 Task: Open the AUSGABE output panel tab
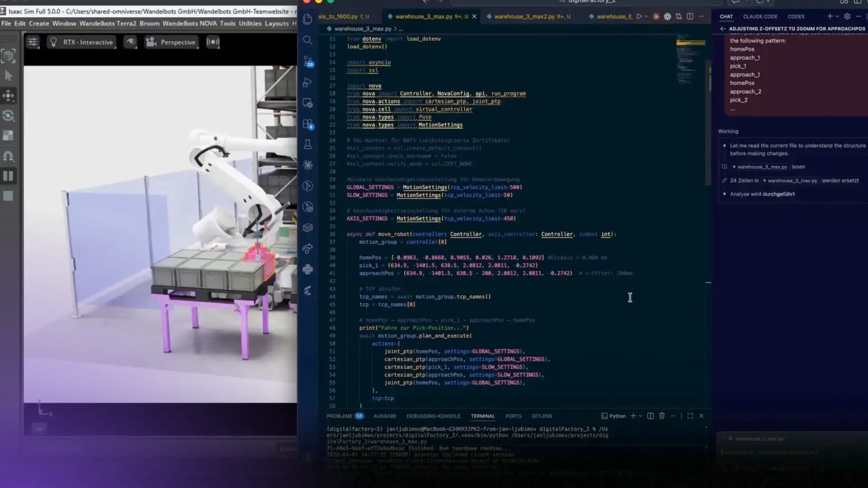click(x=385, y=416)
